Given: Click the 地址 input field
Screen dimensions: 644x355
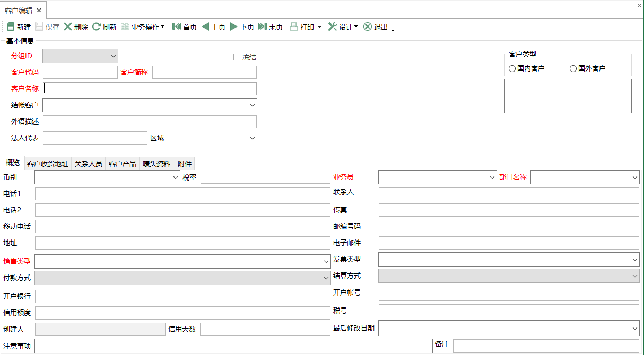Looking at the screenshot, I should (183, 243).
